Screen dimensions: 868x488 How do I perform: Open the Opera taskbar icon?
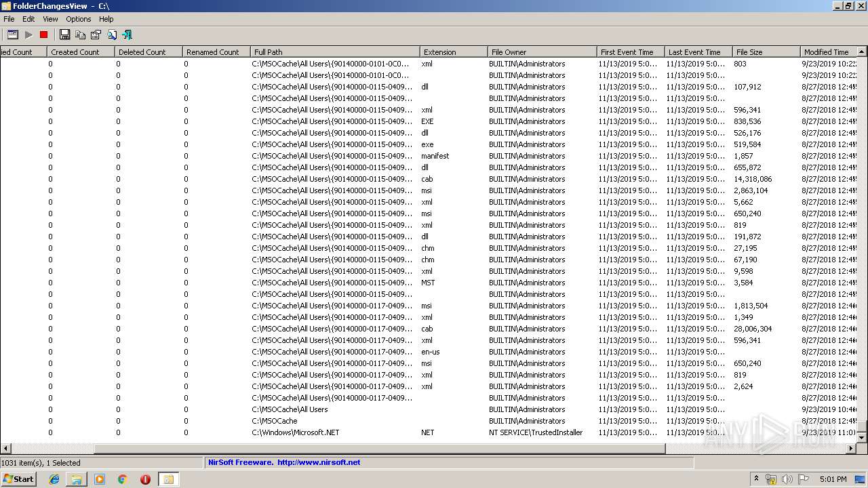pos(145,479)
